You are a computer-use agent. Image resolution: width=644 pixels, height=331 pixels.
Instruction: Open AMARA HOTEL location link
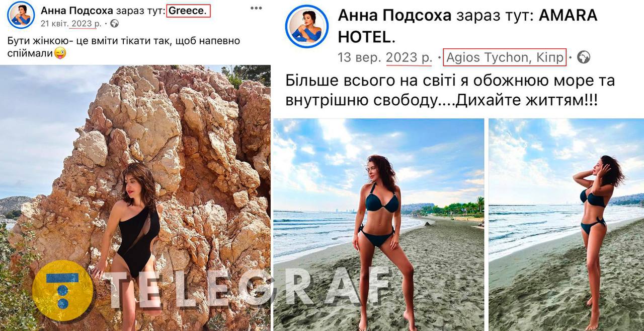click(467, 26)
